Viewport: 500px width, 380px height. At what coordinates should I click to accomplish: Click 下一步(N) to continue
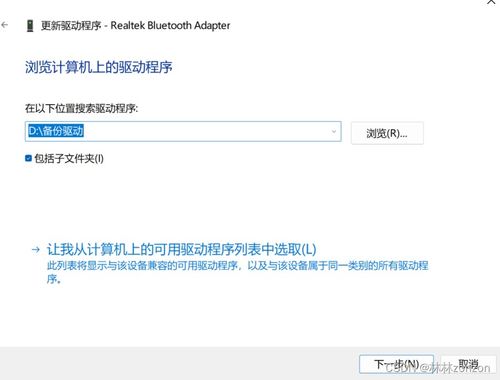(x=396, y=364)
